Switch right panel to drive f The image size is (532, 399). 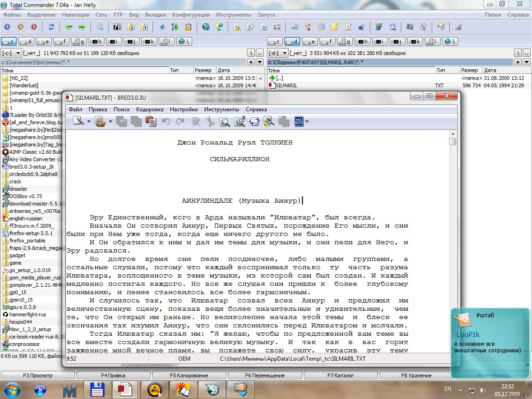[328, 42]
